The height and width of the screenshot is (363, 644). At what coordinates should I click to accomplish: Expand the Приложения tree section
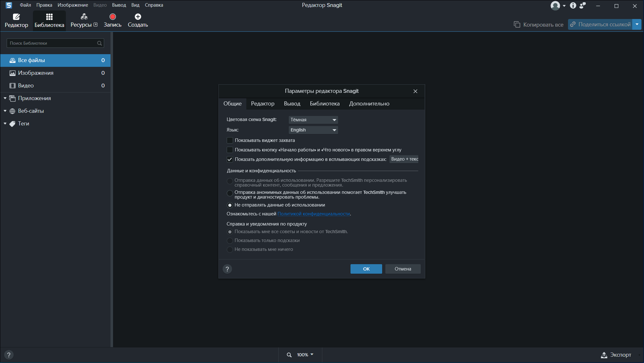tap(5, 98)
